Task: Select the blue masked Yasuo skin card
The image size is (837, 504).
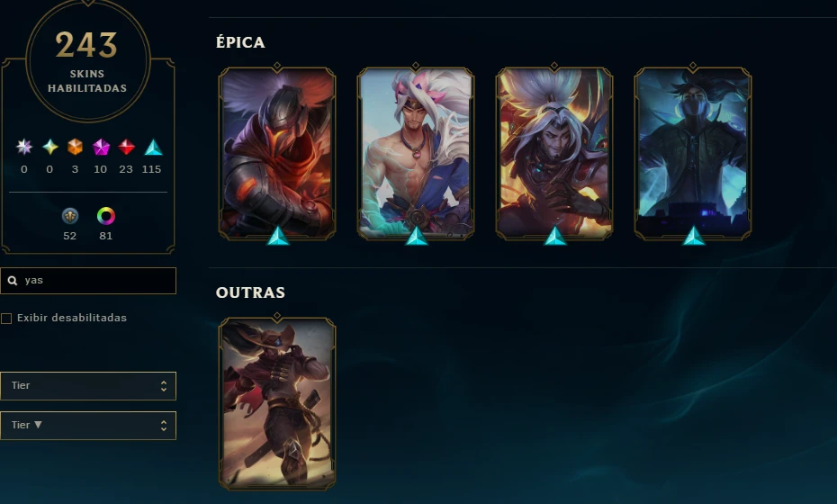Action: click(x=693, y=153)
